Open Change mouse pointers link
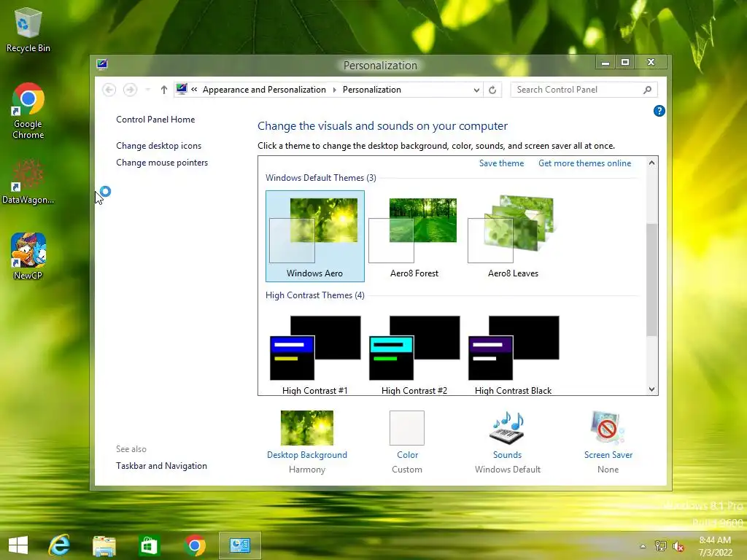The height and width of the screenshot is (560, 747). [x=162, y=163]
